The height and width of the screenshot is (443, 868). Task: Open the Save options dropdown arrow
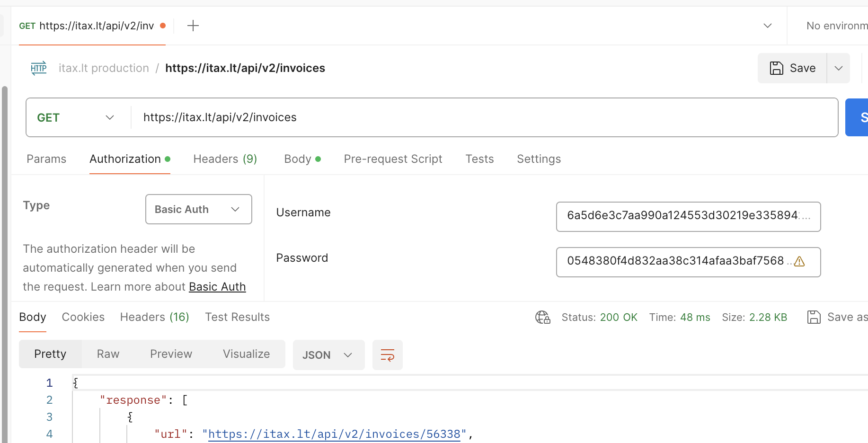click(x=838, y=68)
